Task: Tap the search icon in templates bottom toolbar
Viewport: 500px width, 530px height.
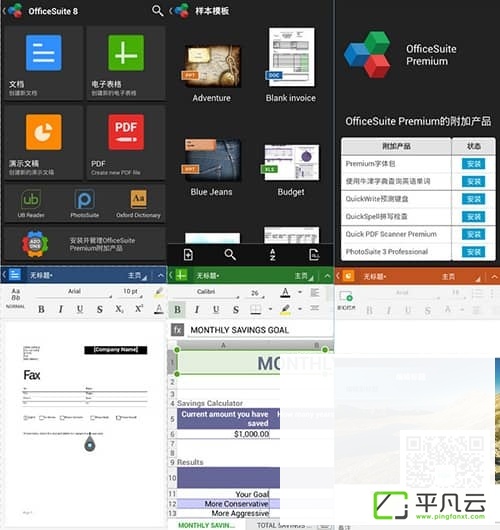Action: [230, 255]
